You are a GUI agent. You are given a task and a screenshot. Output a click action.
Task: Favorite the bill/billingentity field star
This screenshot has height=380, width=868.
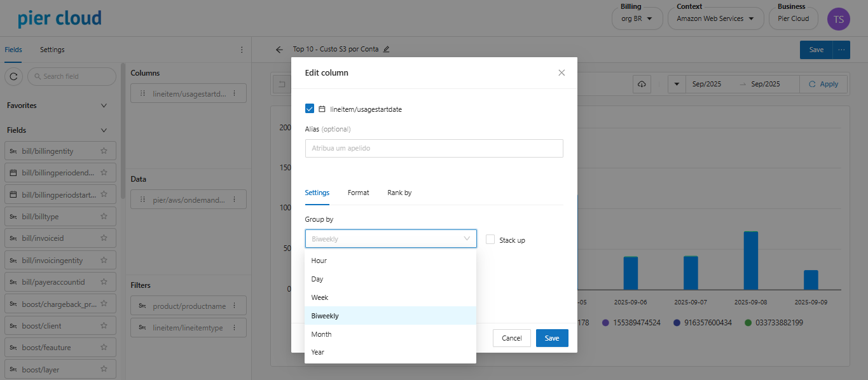[104, 151]
